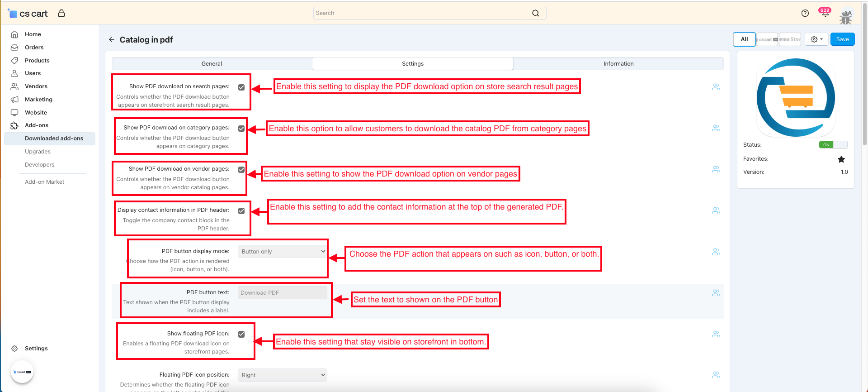Open the Information tab
The image size is (868, 392).
click(618, 64)
